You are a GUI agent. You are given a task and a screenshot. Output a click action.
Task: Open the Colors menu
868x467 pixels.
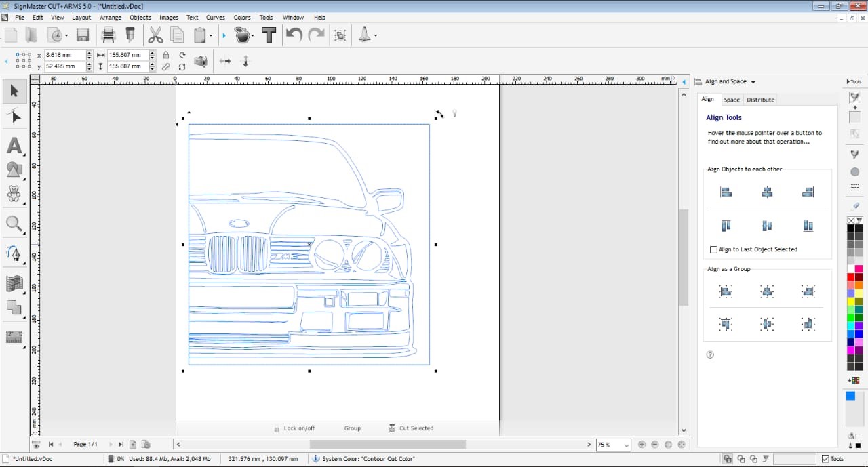242,18
